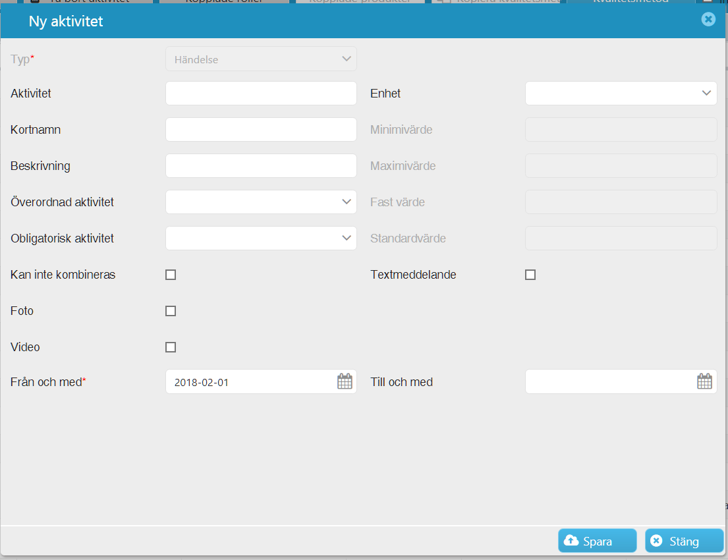Click the Maximivärde field
This screenshot has width=728, height=560.
(x=621, y=166)
